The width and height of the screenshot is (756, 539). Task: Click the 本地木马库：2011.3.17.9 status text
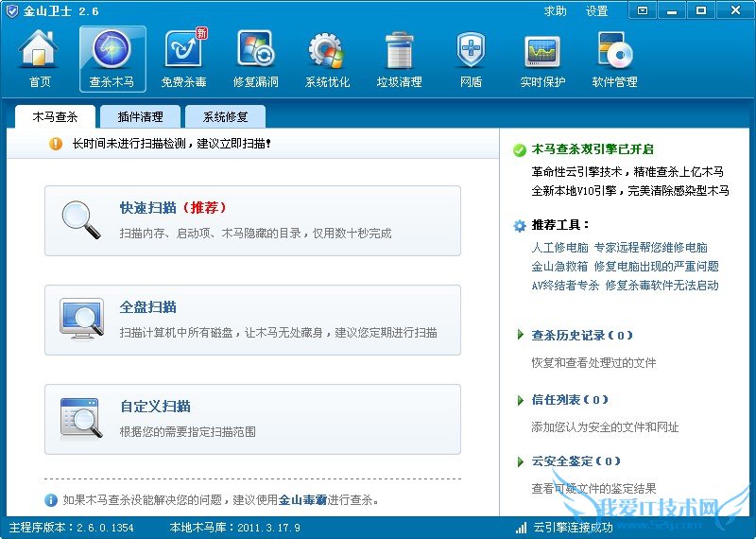coord(234,528)
